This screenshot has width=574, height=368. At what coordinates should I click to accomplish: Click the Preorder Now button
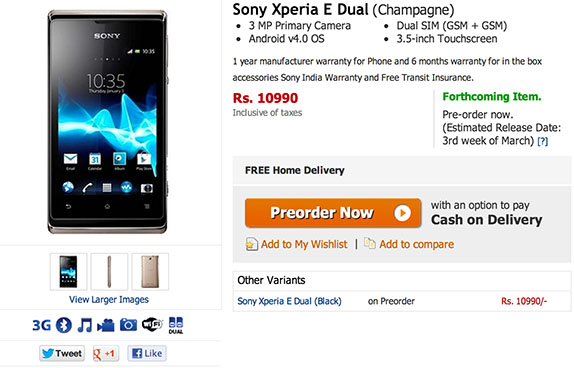(x=333, y=213)
